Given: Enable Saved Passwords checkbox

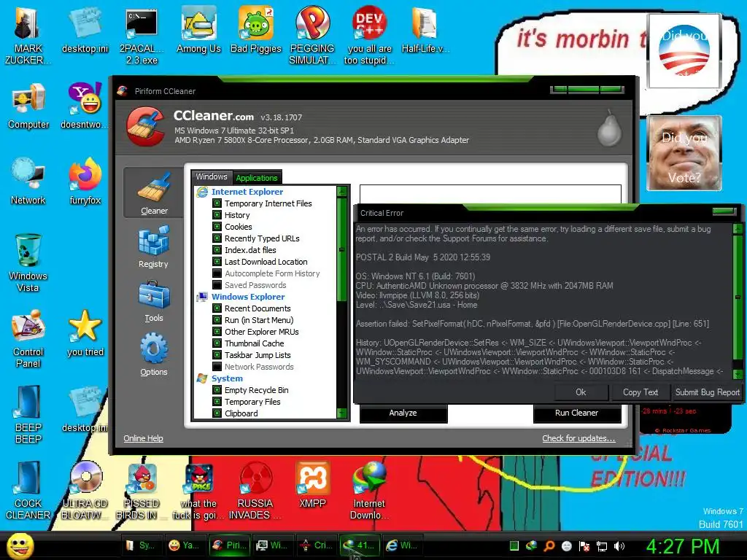Looking at the screenshot, I should point(217,285).
